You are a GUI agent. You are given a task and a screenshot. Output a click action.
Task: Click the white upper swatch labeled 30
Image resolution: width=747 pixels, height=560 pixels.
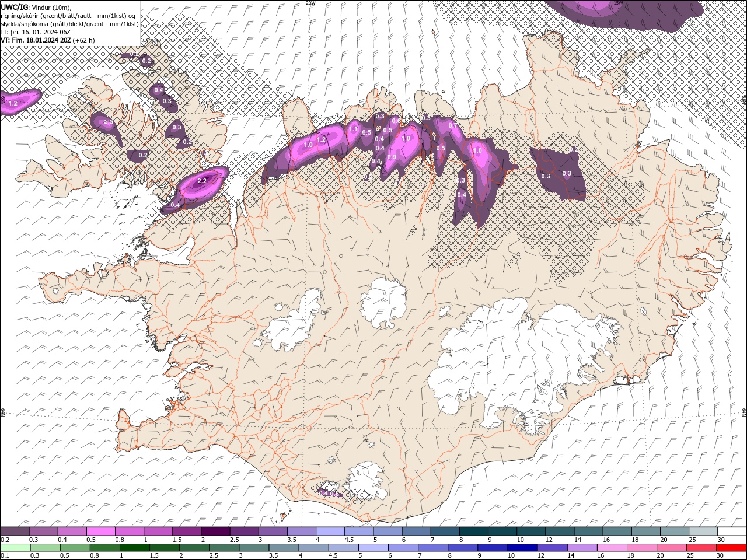click(732, 531)
